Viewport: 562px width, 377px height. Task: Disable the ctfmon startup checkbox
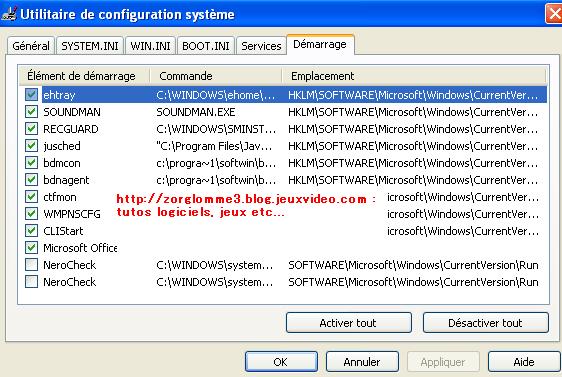[x=31, y=197]
